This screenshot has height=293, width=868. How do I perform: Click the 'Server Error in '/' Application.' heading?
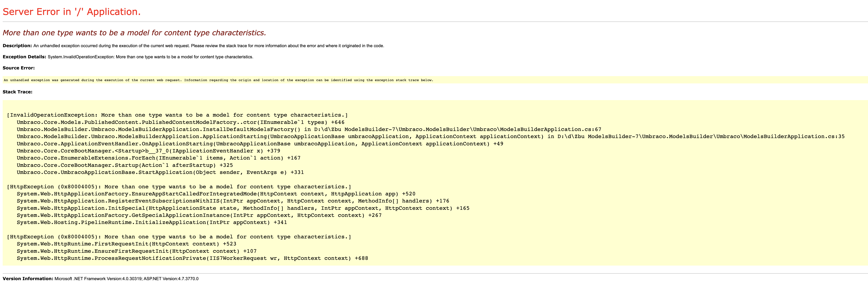click(x=71, y=12)
